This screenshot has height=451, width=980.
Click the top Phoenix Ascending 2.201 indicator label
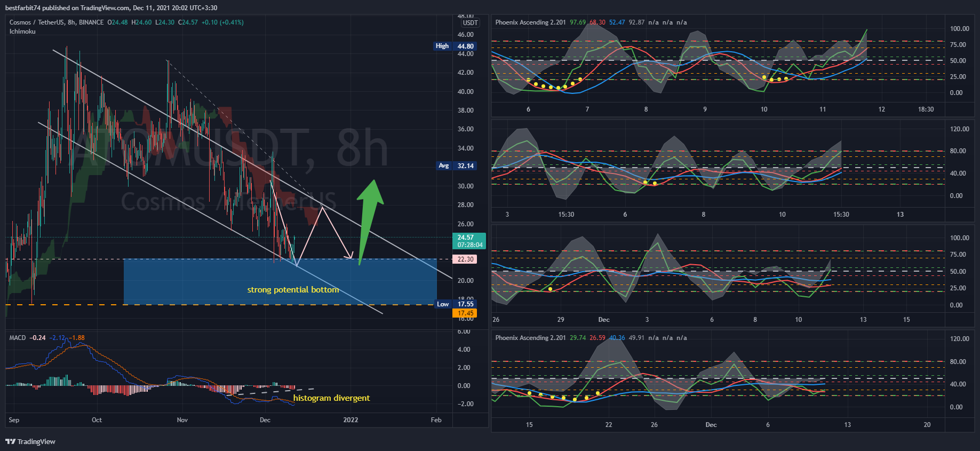pos(530,22)
